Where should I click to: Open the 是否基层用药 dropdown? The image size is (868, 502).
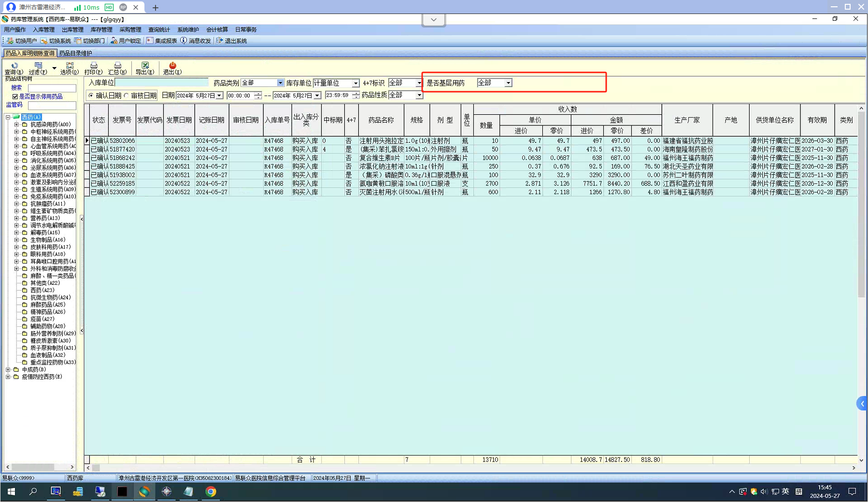[x=508, y=83]
